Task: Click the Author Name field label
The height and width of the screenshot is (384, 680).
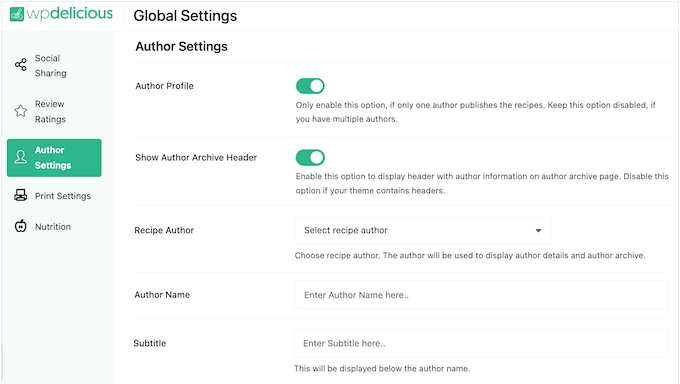Action: (x=162, y=295)
